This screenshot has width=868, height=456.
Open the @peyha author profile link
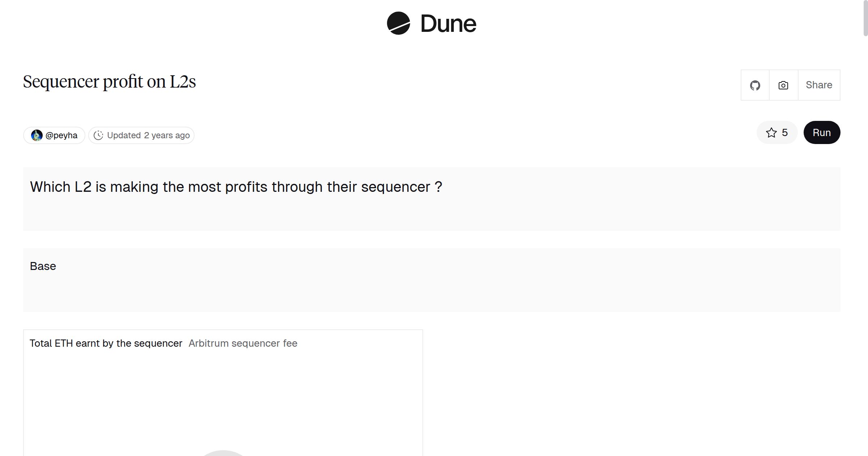(x=61, y=135)
